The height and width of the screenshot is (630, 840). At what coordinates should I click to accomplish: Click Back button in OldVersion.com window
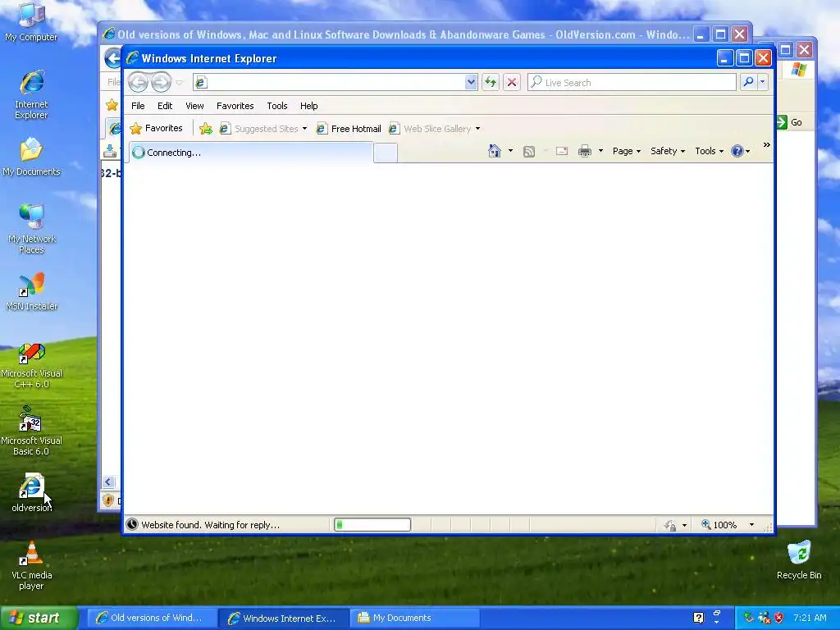pos(112,58)
